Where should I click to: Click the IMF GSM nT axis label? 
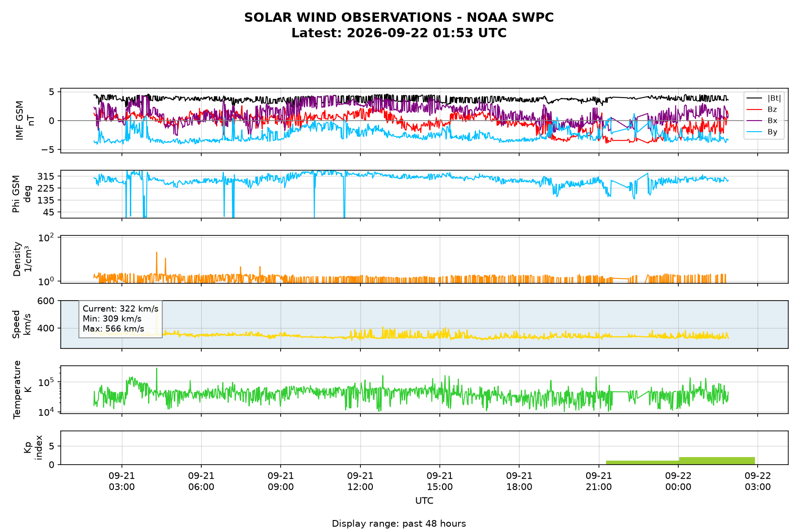[x=25, y=121]
